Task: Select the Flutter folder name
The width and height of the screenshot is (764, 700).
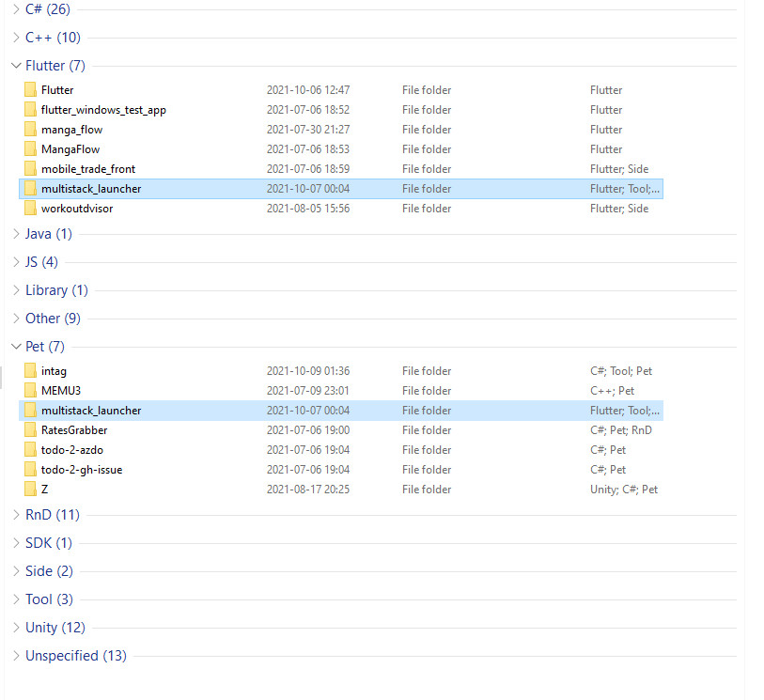Action: pyautogui.click(x=57, y=90)
